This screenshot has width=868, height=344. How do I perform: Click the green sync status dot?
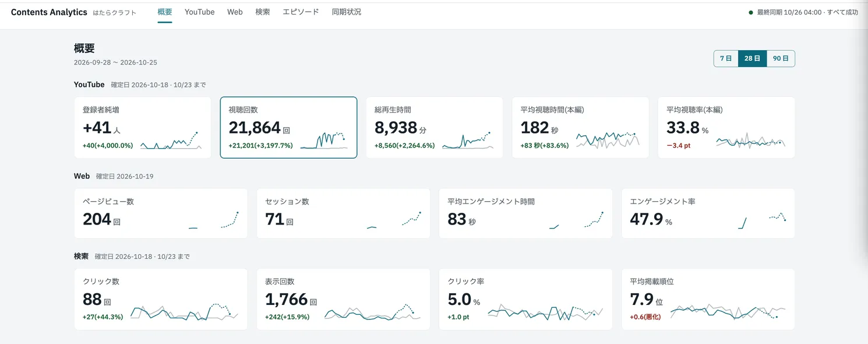click(751, 12)
